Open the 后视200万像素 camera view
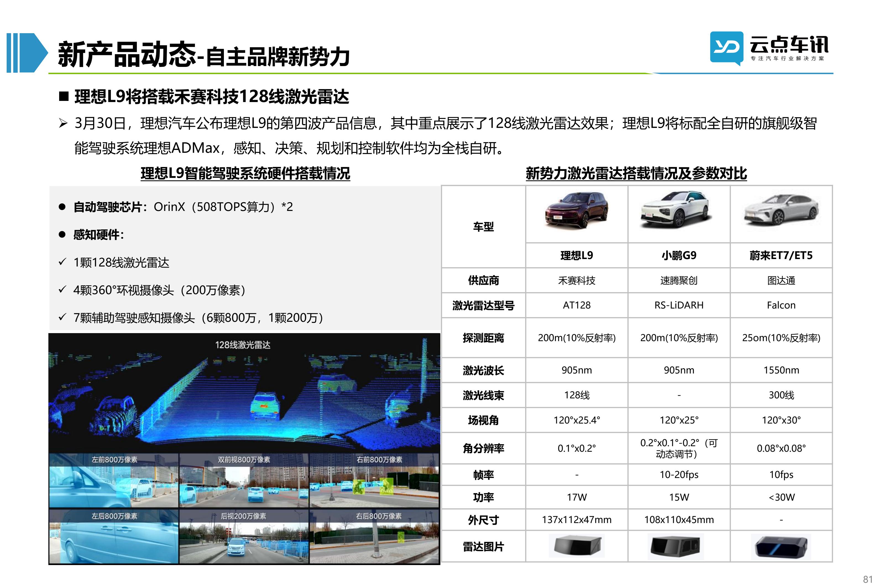 [x=244, y=536]
